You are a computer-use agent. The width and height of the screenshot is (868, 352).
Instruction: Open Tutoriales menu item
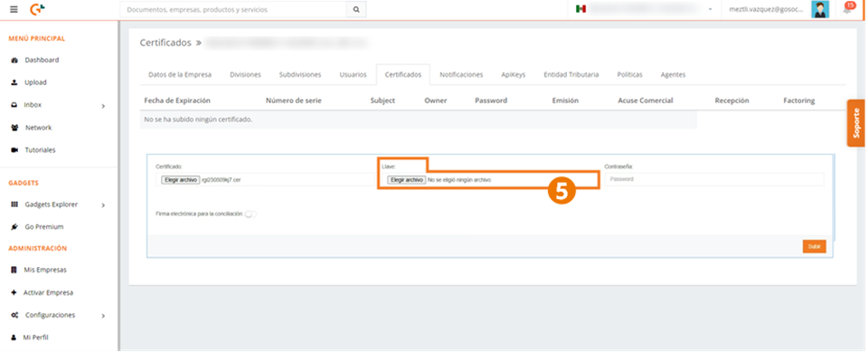pos(40,150)
